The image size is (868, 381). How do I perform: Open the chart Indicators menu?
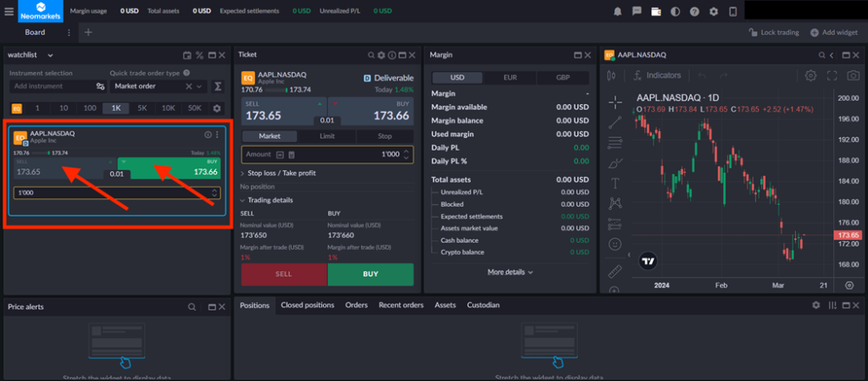coord(658,75)
